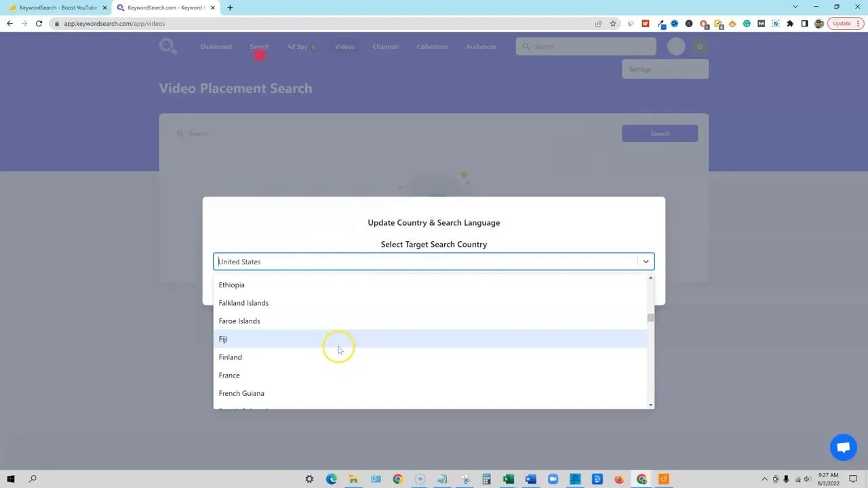Viewport: 868px width, 488px height.
Task: Reload the page with the refresh icon
Action: 39,24
